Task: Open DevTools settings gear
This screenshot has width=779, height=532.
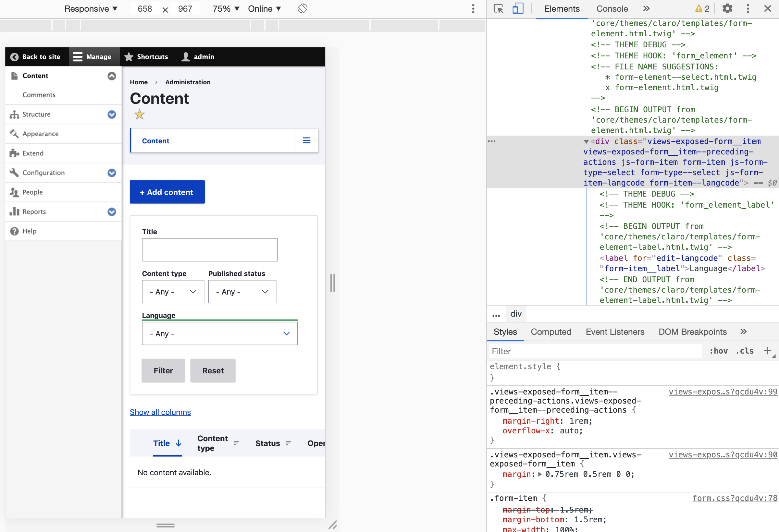Action: click(x=727, y=8)
